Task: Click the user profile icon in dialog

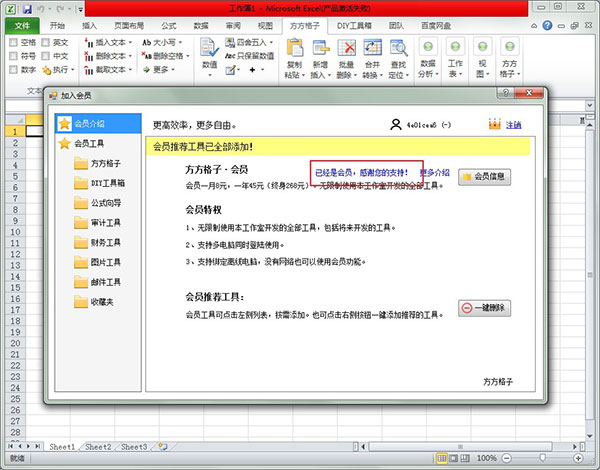Action: click(396, 124)
